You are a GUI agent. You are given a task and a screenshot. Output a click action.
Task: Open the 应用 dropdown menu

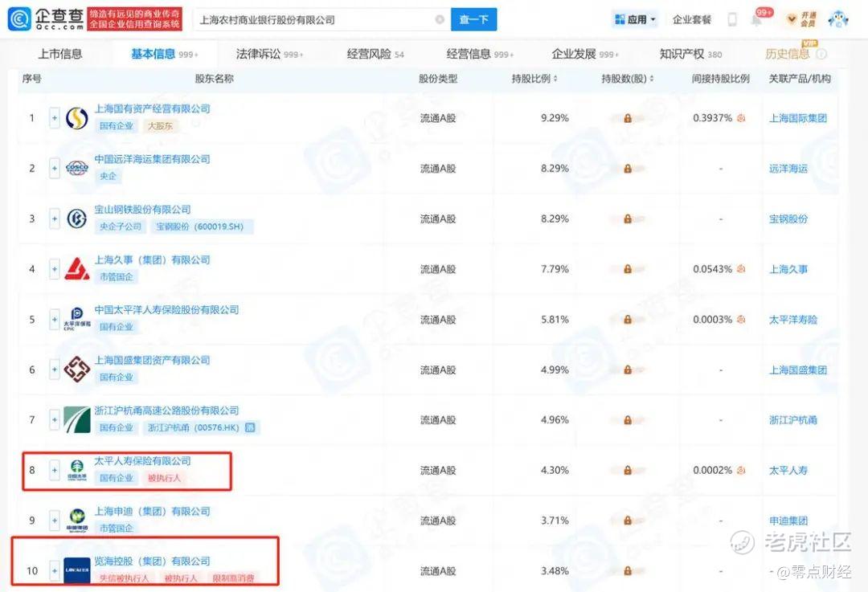click(635, 20)
